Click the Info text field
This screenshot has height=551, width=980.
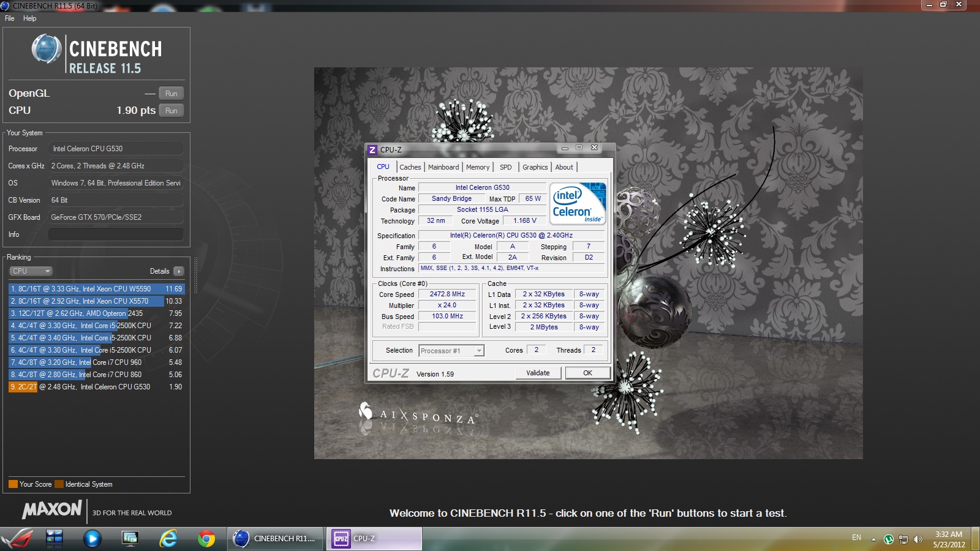[116, 234]
